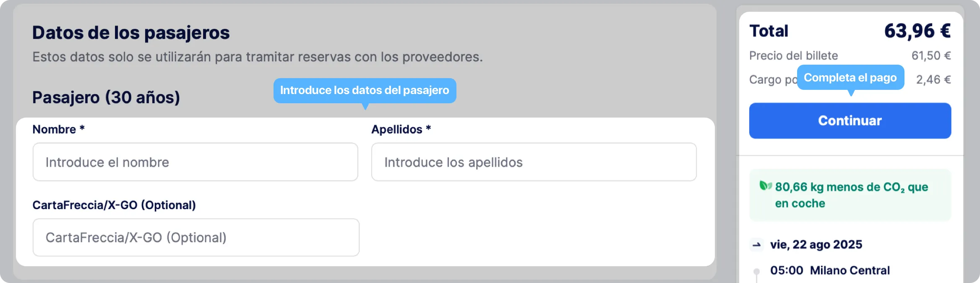Click the "Datos de los pasajeros" heading
The width and height of the screenshot is (980, 283).
point(131,33)
